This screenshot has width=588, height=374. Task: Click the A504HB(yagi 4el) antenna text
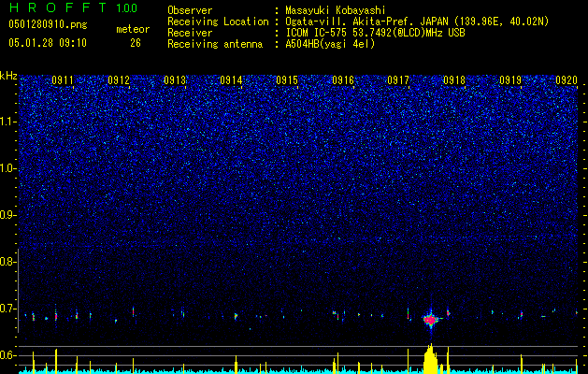click(330, 44)
